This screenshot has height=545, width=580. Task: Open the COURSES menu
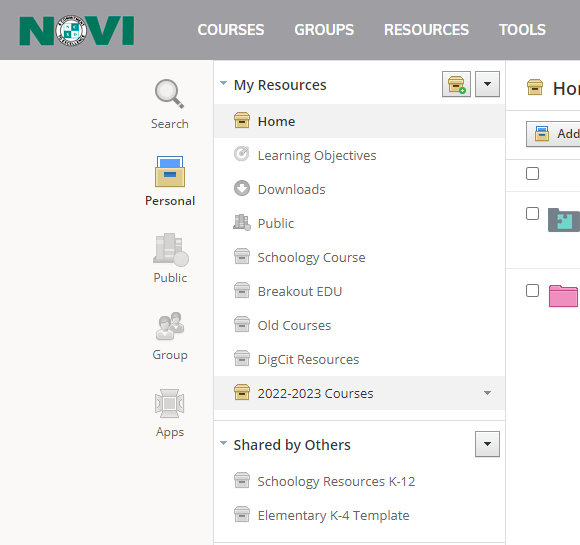point(231,30)
